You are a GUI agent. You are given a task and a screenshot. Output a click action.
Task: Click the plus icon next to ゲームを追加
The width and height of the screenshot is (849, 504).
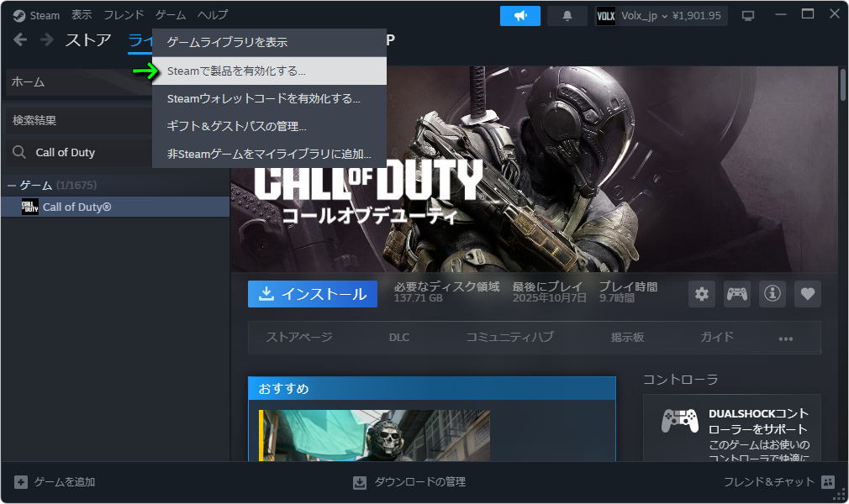[20, 482]
